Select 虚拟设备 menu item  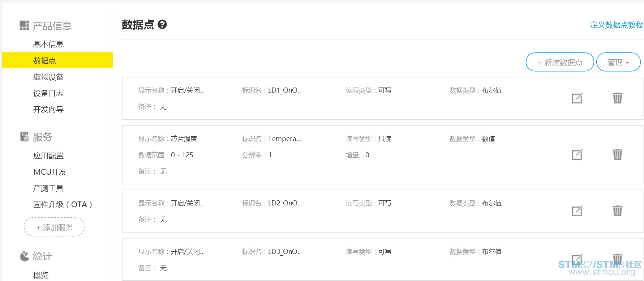[x=48, y=77]
